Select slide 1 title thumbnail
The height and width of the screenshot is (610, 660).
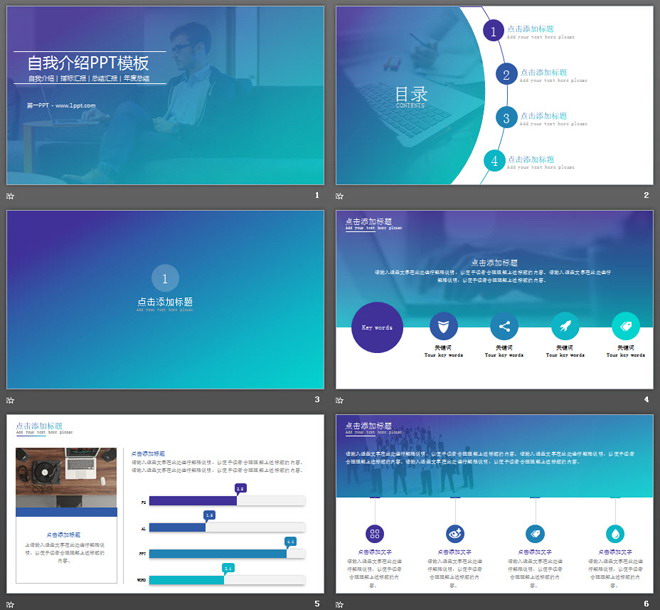pyautogui.click(x=165, y=95)
